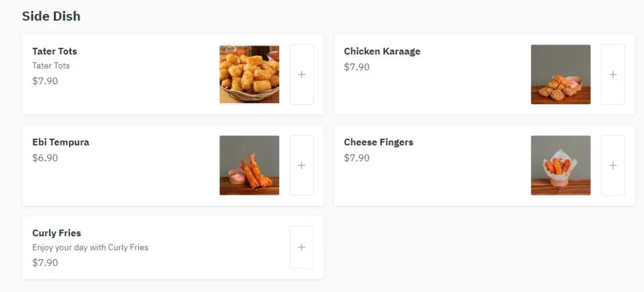Open the Cheese Fingers photo
Viewport: 644px width, 292px height.
pyautogui.click(x=560, y=165)
